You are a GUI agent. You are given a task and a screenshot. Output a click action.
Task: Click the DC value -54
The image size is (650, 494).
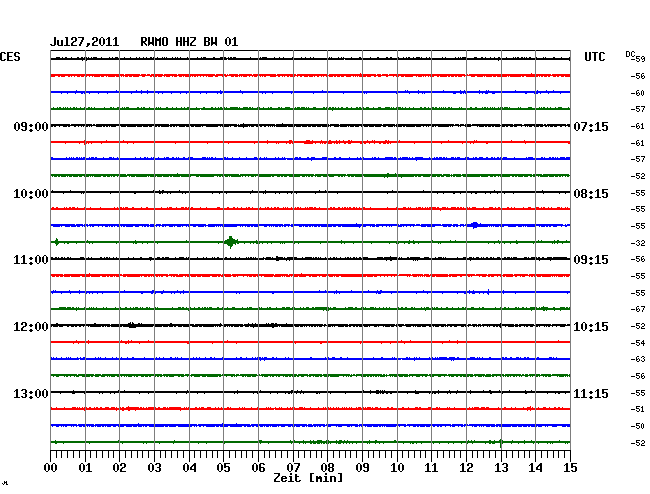click(638, 343)
